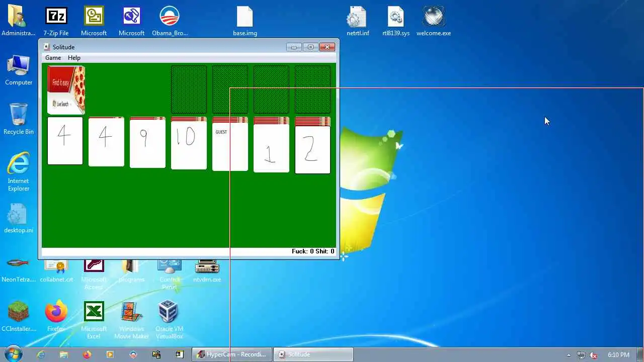Select the NeonTetra desktop icon
The width and height of the screenshot is (644, 362).
point(19,270)
